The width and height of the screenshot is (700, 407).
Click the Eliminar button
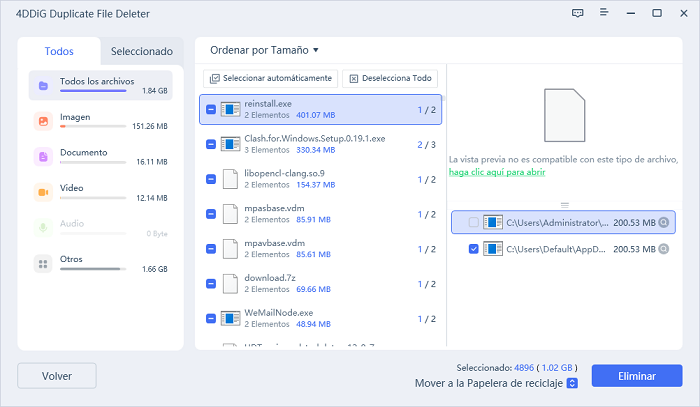point(637,376)
